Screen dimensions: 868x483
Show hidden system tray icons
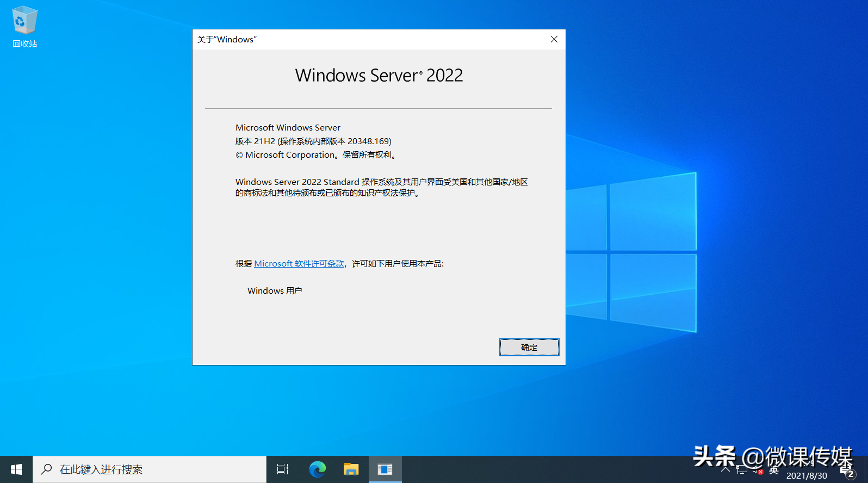coord(726,470)
